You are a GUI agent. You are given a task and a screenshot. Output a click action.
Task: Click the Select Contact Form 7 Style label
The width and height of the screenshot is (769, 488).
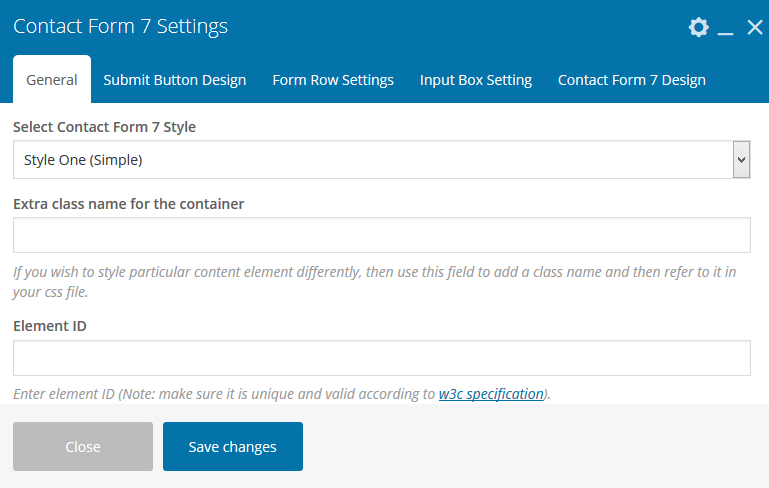pos(104,127)
